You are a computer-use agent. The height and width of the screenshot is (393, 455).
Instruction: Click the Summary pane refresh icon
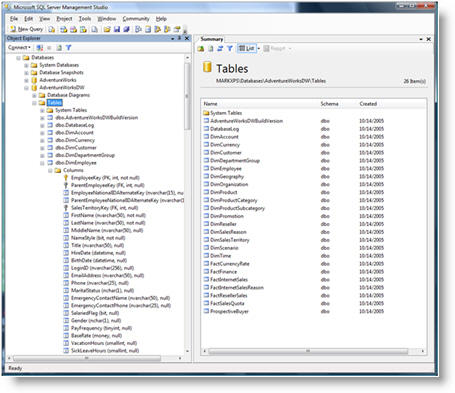211,49
